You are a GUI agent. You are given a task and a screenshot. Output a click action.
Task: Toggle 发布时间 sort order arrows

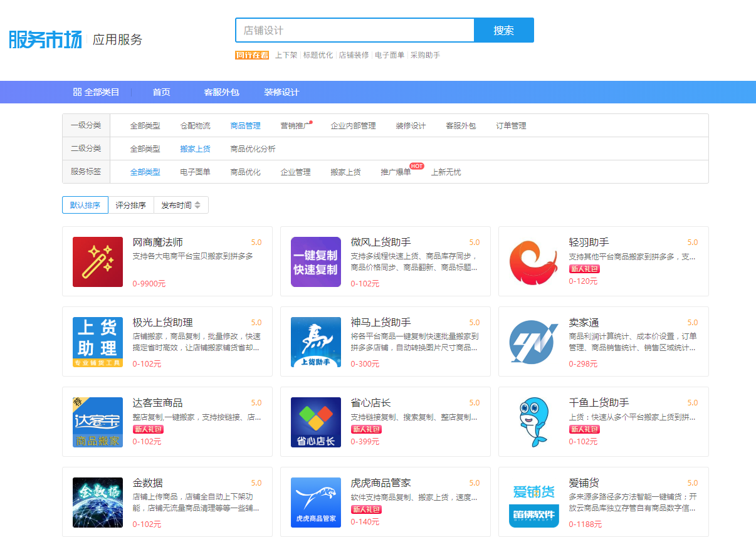(x=197, y=206)
